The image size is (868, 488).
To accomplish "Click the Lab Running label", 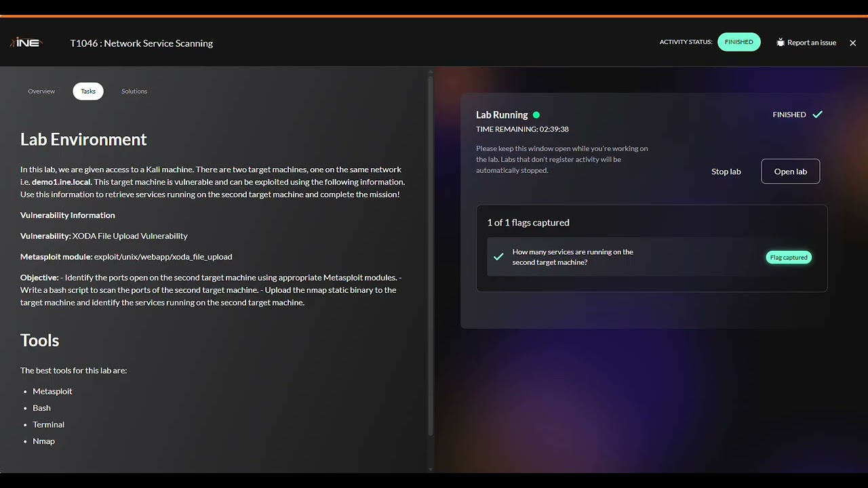I will [x=502, y=115].
